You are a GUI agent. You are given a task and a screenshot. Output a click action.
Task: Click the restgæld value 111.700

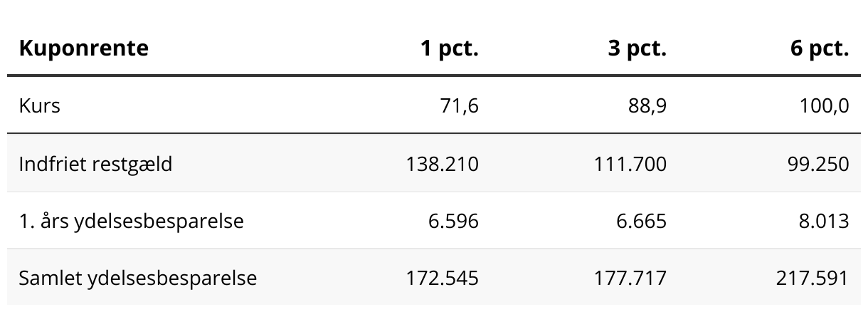pos(630,164)
